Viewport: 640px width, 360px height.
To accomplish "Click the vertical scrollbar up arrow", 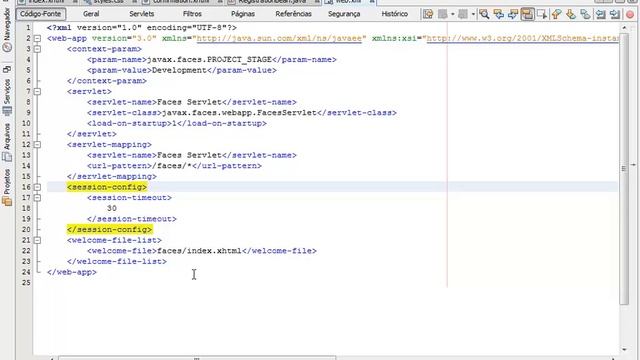I will [x=624, y=28].
